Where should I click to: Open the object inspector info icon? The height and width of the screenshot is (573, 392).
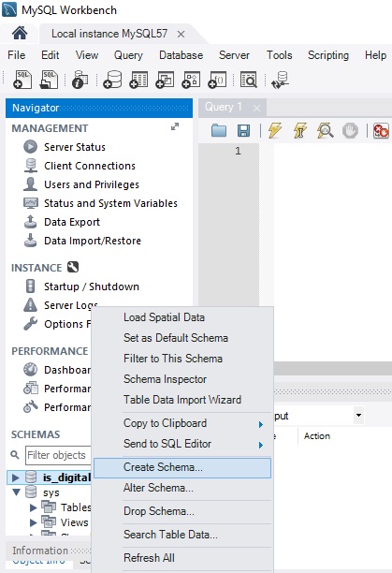tap(80, 80)
